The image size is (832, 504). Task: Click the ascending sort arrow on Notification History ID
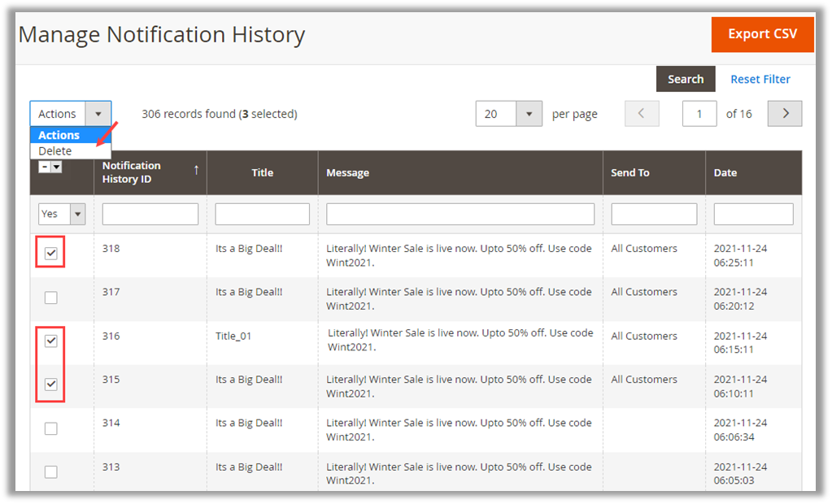click(195, 169)
